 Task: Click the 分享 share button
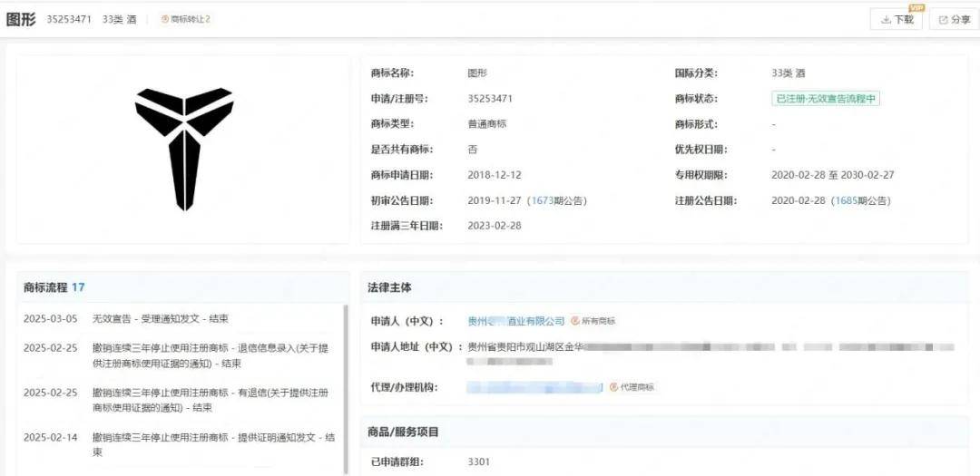pyautogui.click(x=954, y=19)
